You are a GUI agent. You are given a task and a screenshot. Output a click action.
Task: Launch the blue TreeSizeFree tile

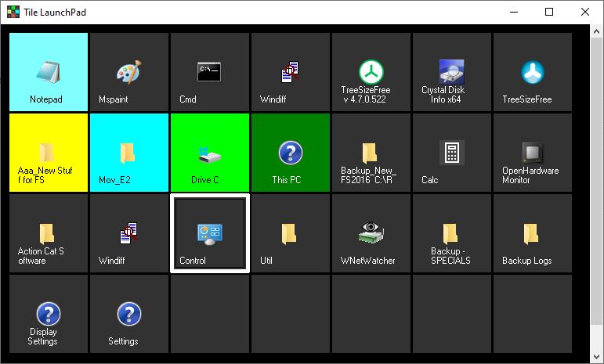coord(532,72)
